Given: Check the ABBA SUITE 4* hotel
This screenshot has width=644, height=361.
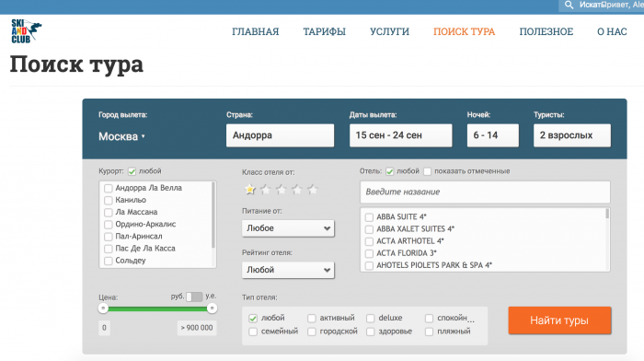Looking at the screenshot, I should click(x=369, y=217).
